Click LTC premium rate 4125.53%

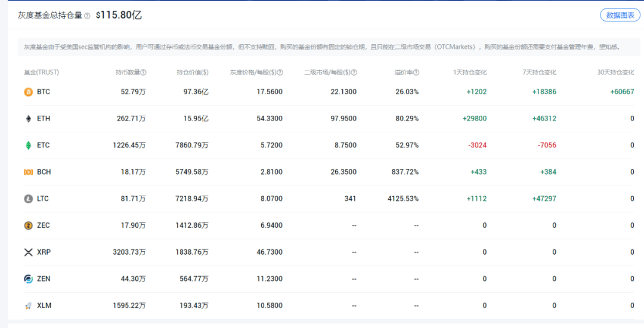click(x=403, y=198)
